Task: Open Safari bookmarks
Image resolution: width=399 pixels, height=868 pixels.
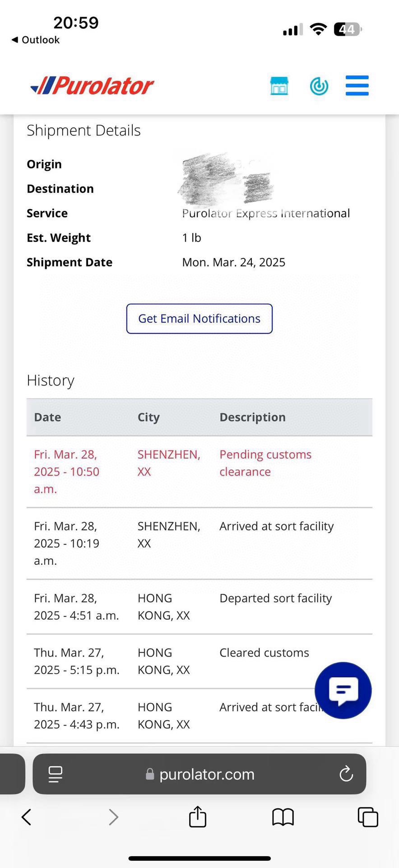Action: [283, 817]
